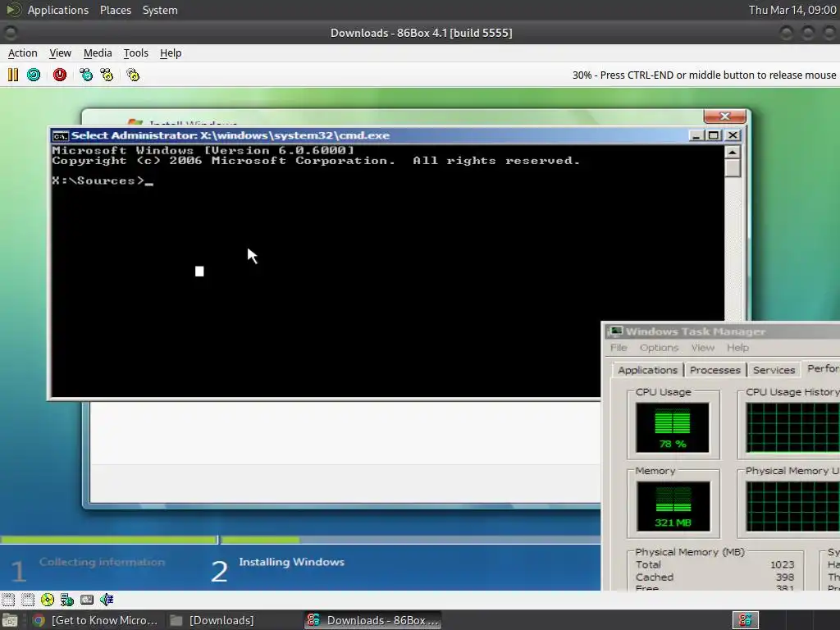Click Downloads - 86Box taskbar entry
840x630 pixels.
tap(373, 620)
